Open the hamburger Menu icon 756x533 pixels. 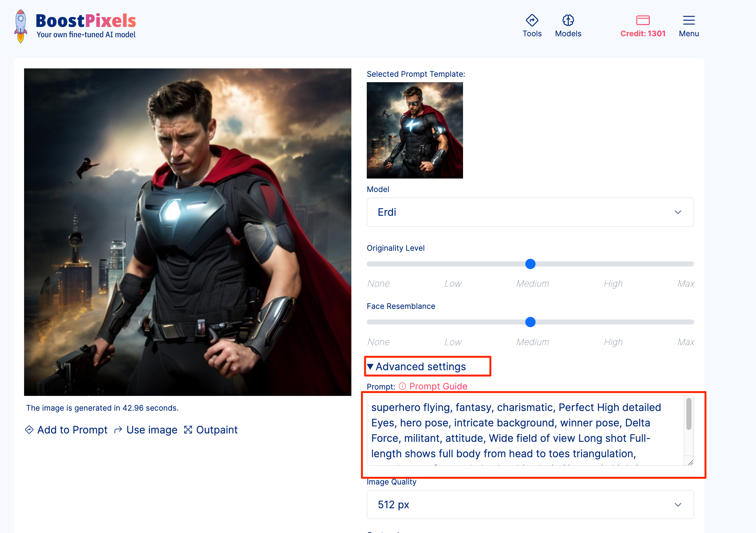(x=689, y=21)
